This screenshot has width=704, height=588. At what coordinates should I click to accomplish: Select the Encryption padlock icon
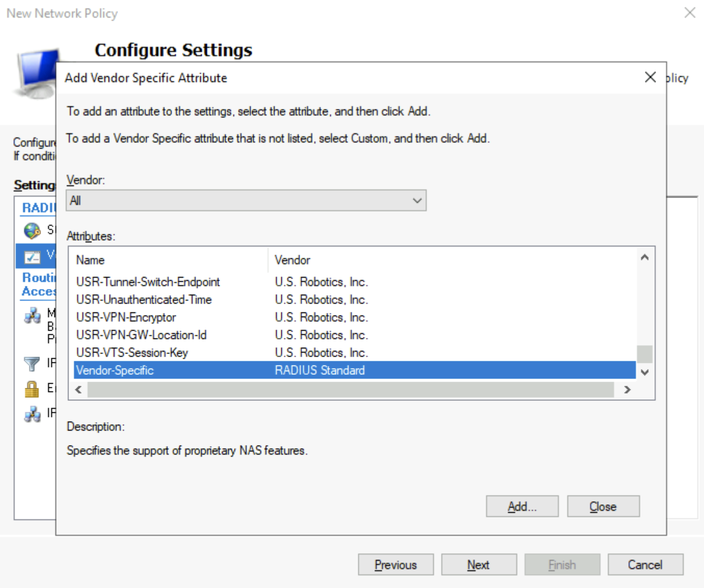pyautogui.click(x=32, y=389)
